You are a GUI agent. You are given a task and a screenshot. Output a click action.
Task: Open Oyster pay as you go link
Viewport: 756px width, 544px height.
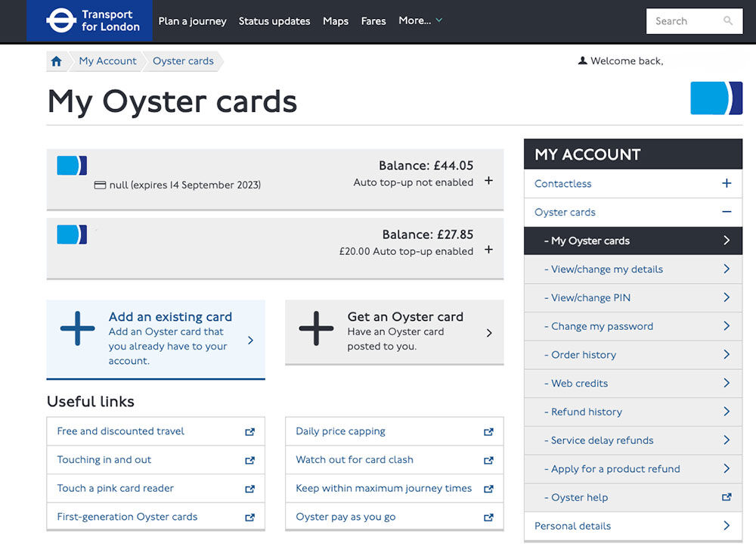coord(345,517)
